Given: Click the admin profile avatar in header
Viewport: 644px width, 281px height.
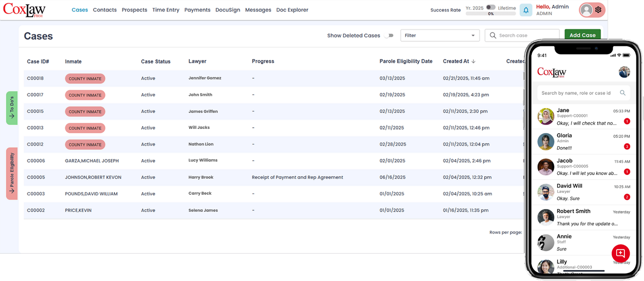Looking at the screenshot, I should click(586, 10).
